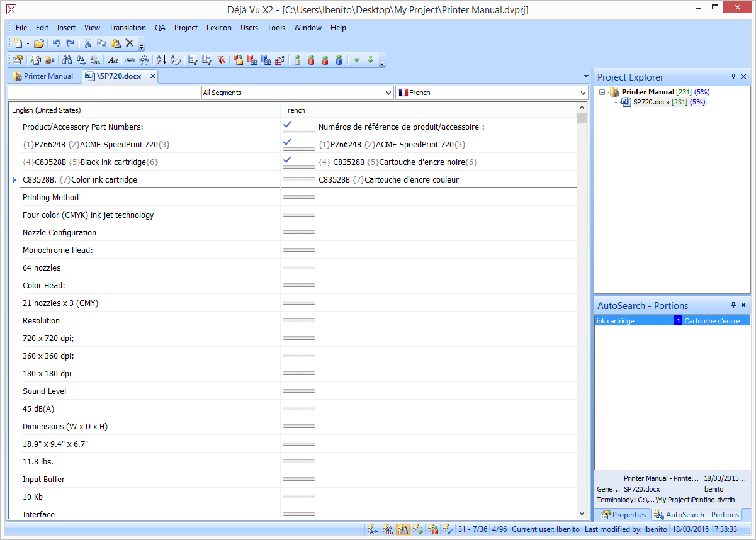The width and height of the screenshot is (756, 540).
Task: Click the small green down arrow icon
Action: [356, 60]
